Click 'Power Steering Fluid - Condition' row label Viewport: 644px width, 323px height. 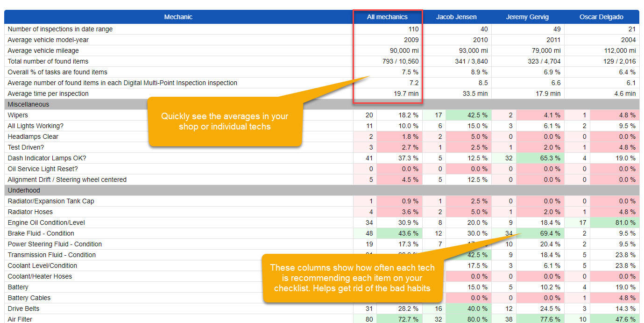[55, 244]
